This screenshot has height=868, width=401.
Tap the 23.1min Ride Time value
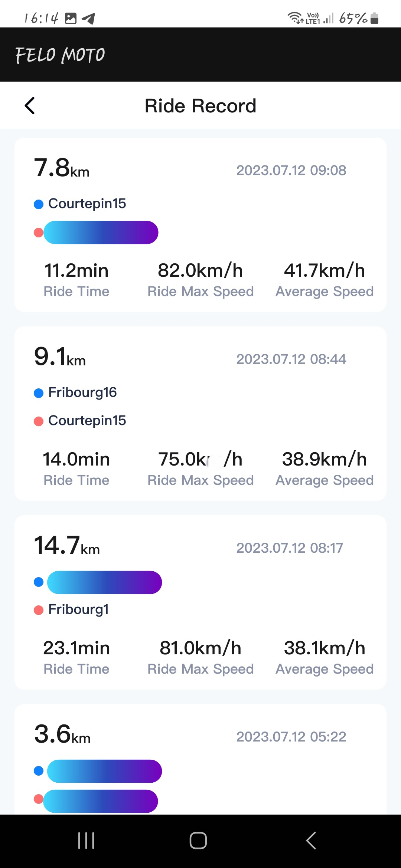pos(76,648)
